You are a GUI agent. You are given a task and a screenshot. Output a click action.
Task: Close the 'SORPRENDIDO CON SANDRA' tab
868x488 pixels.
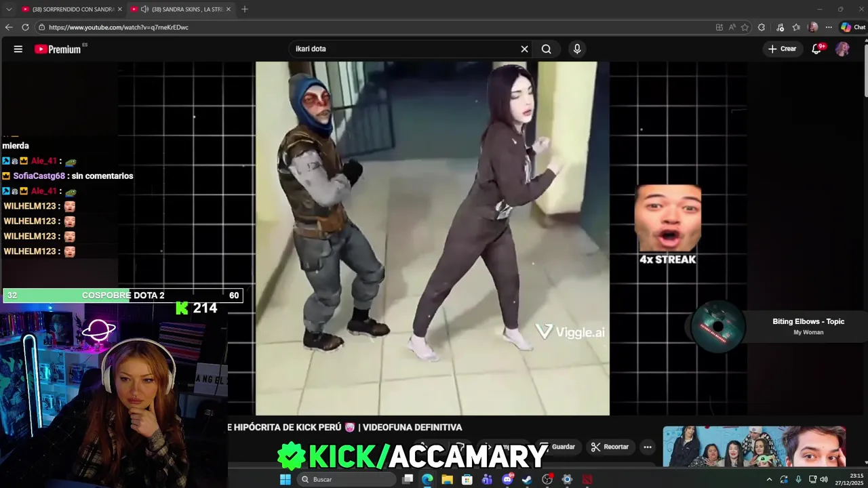[120, 9]
